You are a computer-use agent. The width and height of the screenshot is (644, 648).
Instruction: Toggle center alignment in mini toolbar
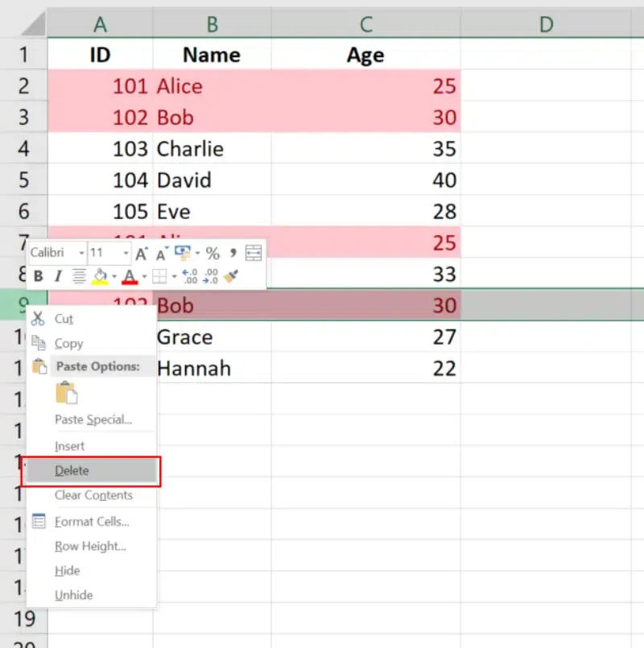pos(79,277)
